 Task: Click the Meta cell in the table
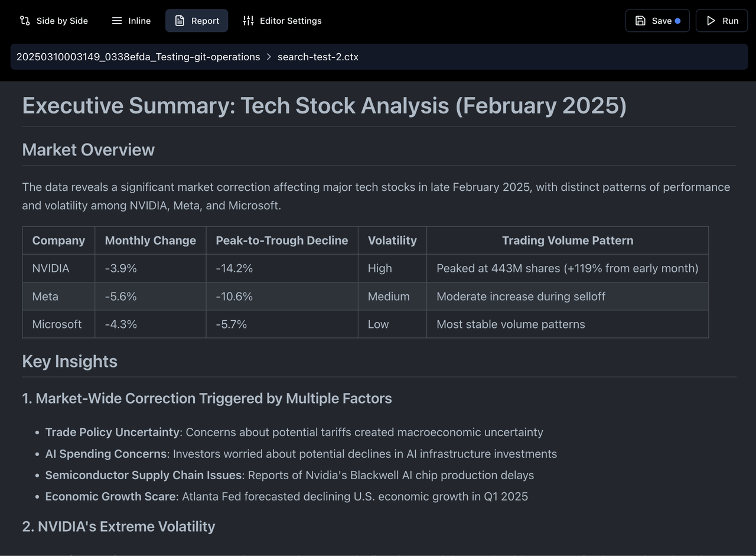coord(58,296)
